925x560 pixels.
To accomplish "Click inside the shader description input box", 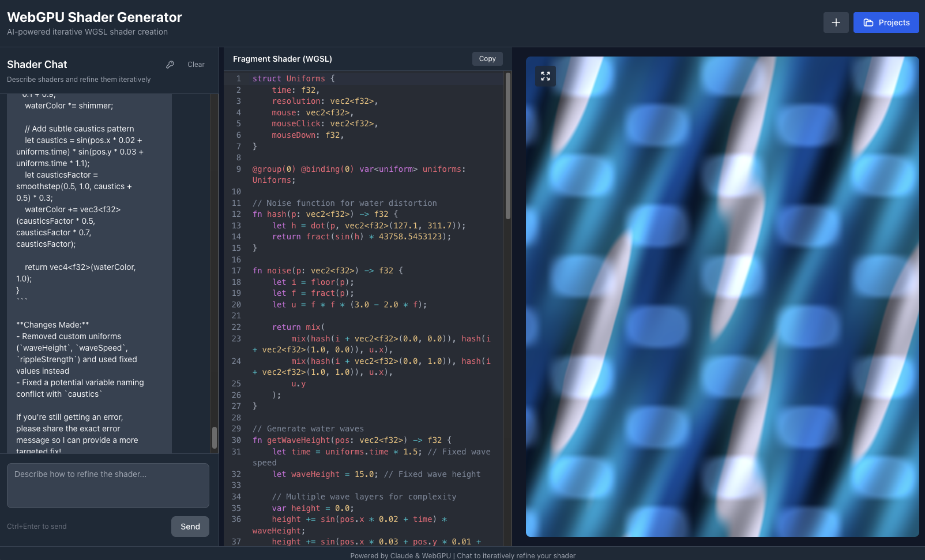I will 108,486.
